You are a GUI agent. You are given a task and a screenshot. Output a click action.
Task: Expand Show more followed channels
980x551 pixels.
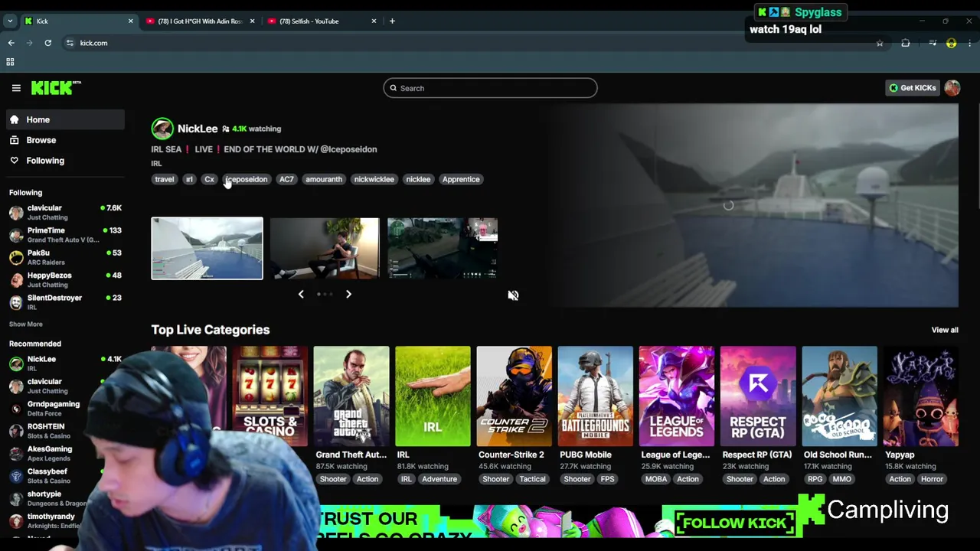point(26,324)
